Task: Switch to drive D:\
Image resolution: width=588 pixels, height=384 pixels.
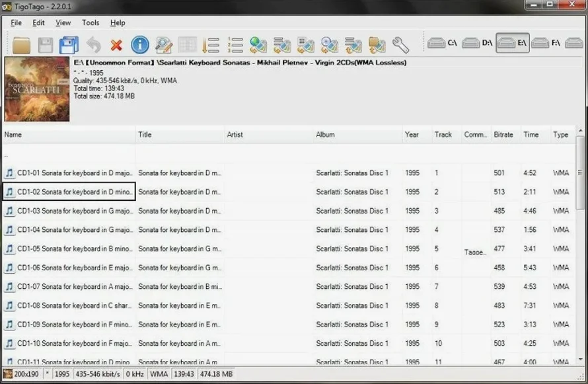Action: coord(477,43)
